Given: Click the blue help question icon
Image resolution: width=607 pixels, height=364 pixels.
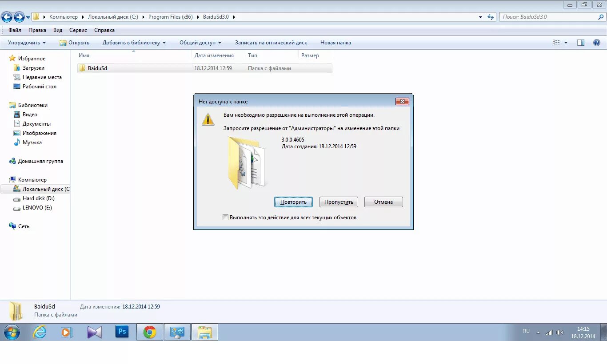Looking at the screenshot, I should [597, 43].
